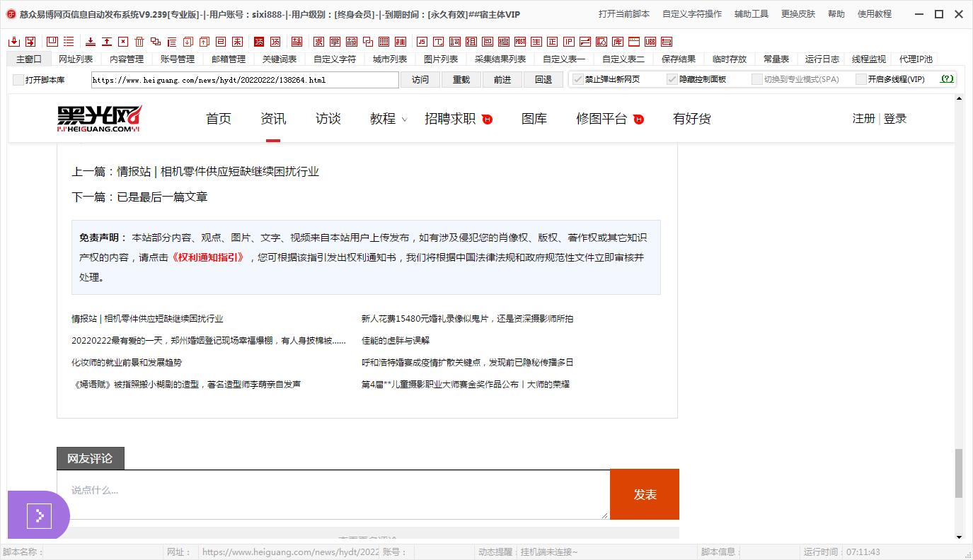This screenshot has width=973, height=560.
Task: Click the 组 toolbar icon
Action: (x=471, y=42)
